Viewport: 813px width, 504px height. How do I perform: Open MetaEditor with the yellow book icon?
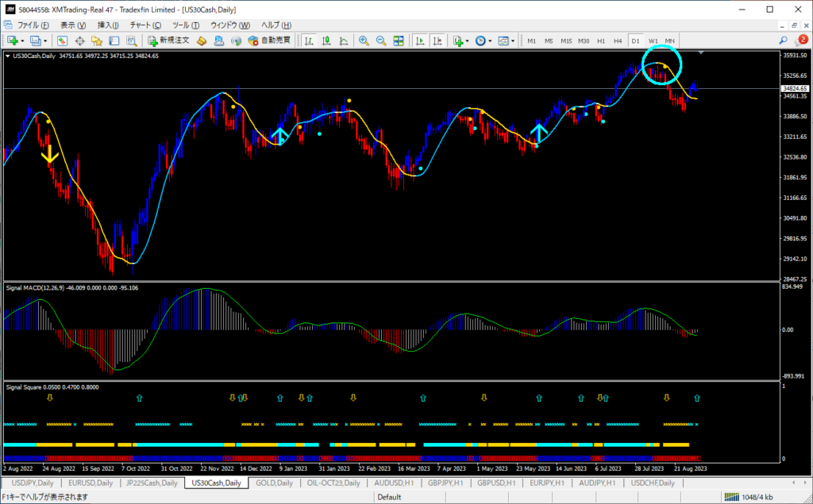202,41
